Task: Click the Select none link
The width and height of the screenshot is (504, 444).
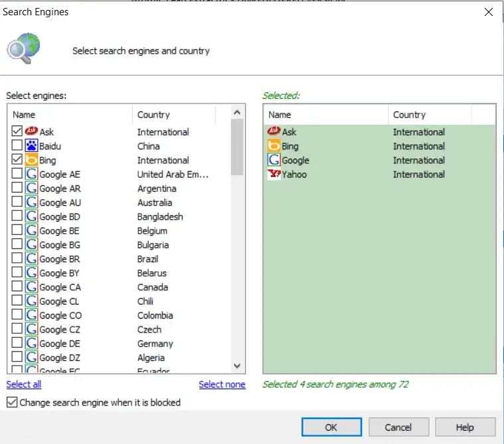Action: (222, 384)
